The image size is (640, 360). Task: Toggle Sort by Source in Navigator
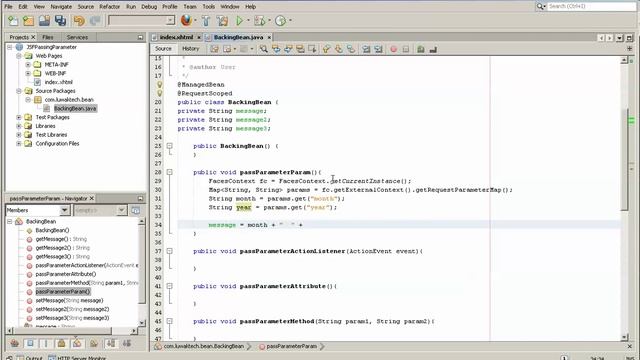click(127, 343)
